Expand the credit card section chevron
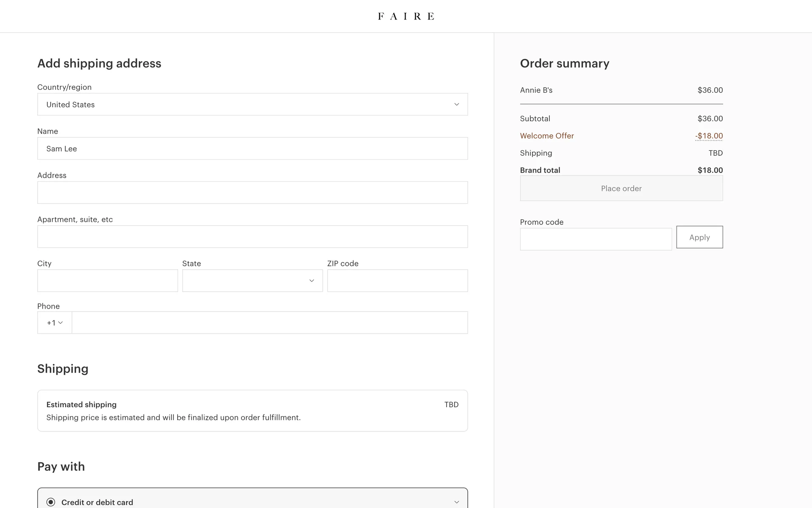Image resolution: width=812 pixels, height=508 pixels. point(456,502)
